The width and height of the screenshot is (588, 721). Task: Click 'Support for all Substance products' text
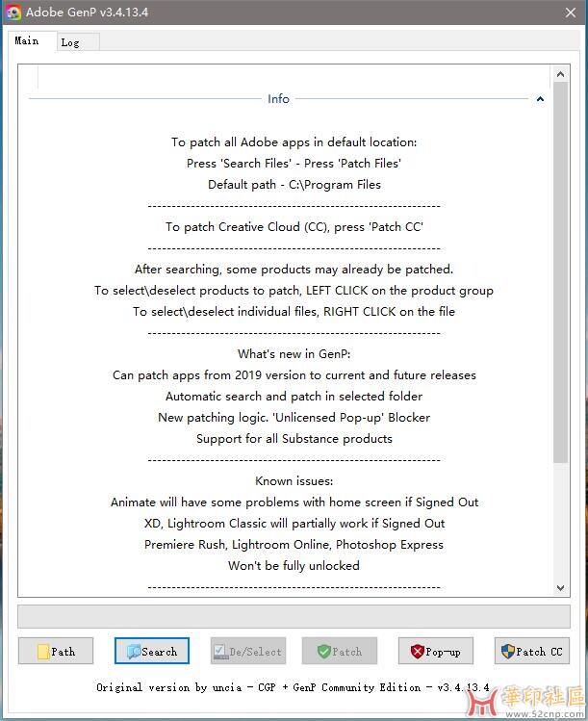click(x=294, y=439)
